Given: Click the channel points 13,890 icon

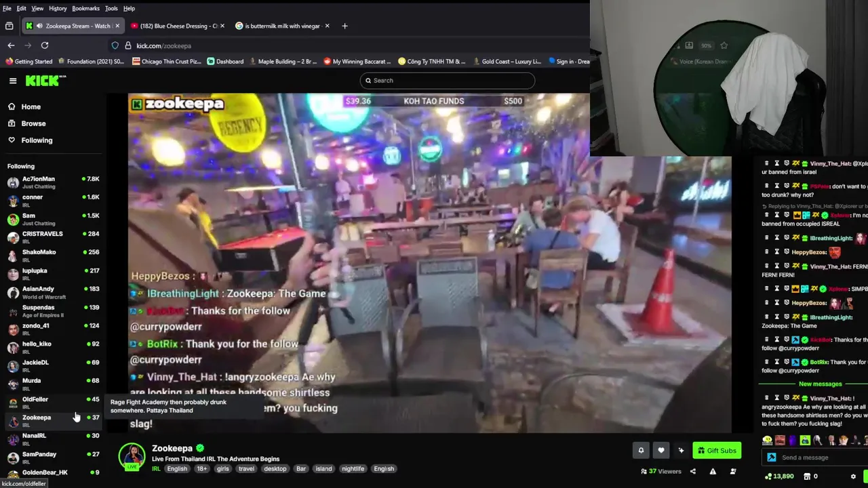Looking at the screenshot, I should [768, 476].
